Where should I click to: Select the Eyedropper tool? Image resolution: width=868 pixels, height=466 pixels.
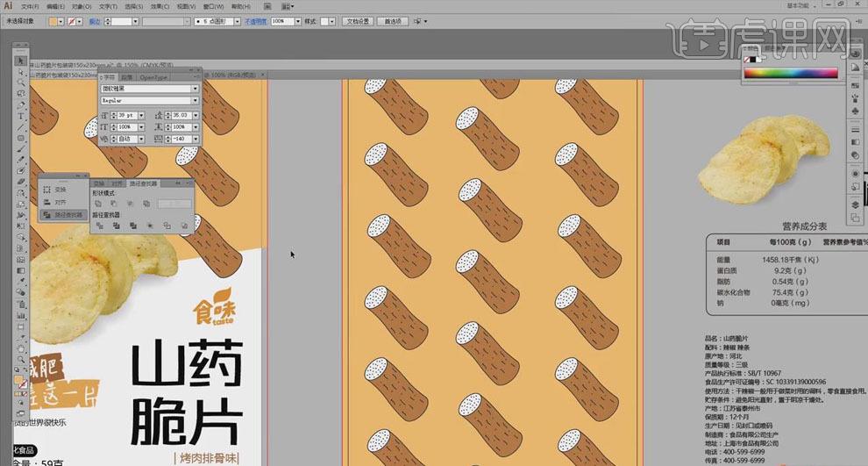(x=21, y=280)
